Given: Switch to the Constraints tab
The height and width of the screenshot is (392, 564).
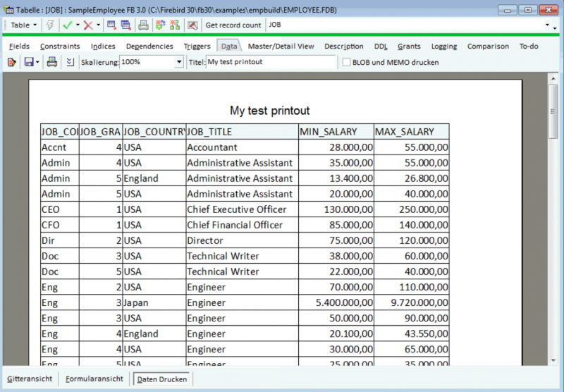Looking at the screenshot, I should pyautogui.click(x=60, y=46).
